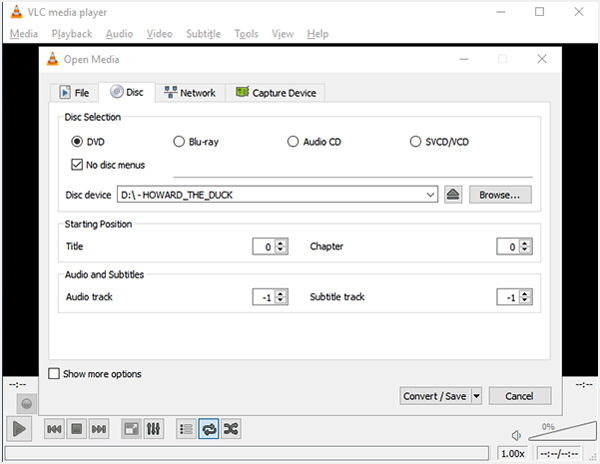Click the seek progress bar

point(247,453)
